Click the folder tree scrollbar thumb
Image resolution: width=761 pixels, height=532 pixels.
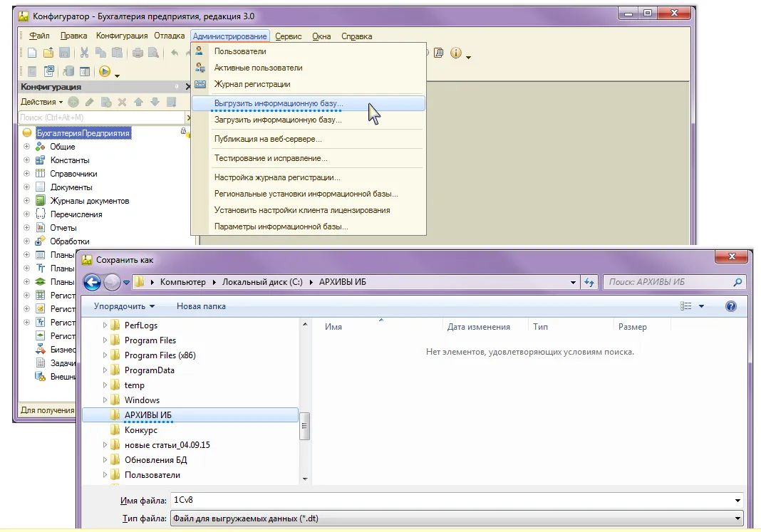coord(305,426)
